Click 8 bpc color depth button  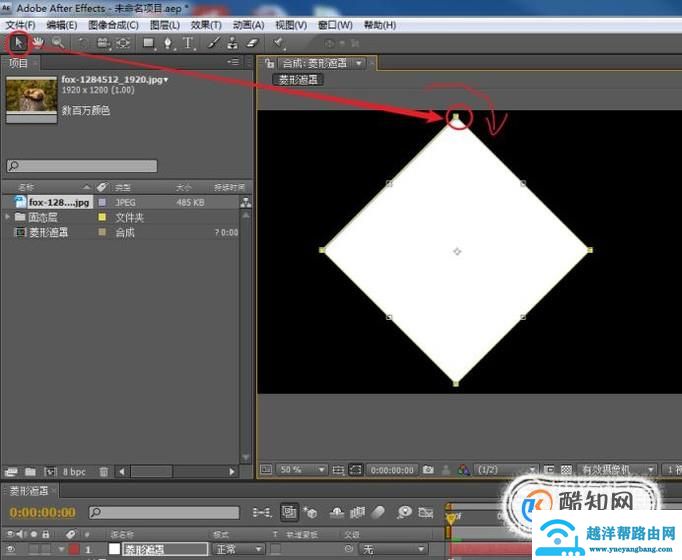coord(74,472)
